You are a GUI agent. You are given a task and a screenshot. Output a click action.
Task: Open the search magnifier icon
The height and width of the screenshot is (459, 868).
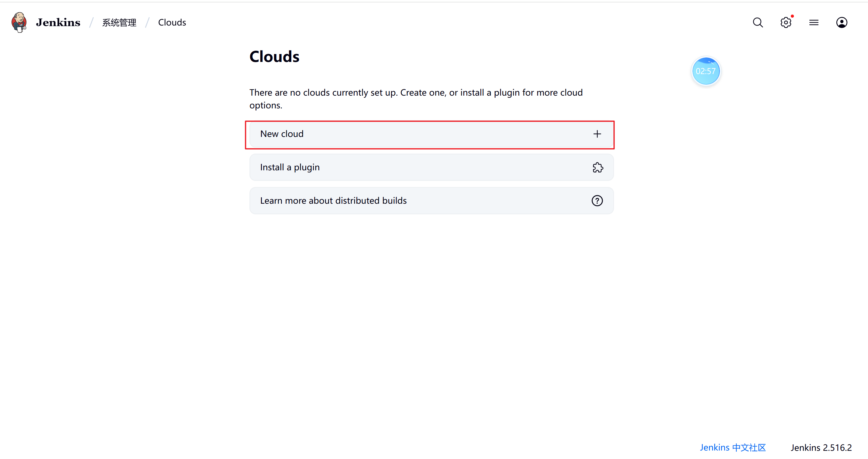[758, 22]
